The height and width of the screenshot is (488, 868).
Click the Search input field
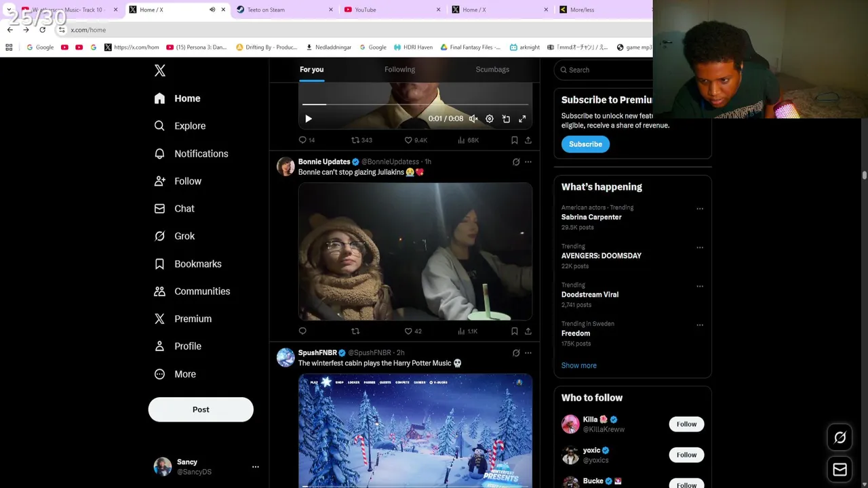click(605, 70)
